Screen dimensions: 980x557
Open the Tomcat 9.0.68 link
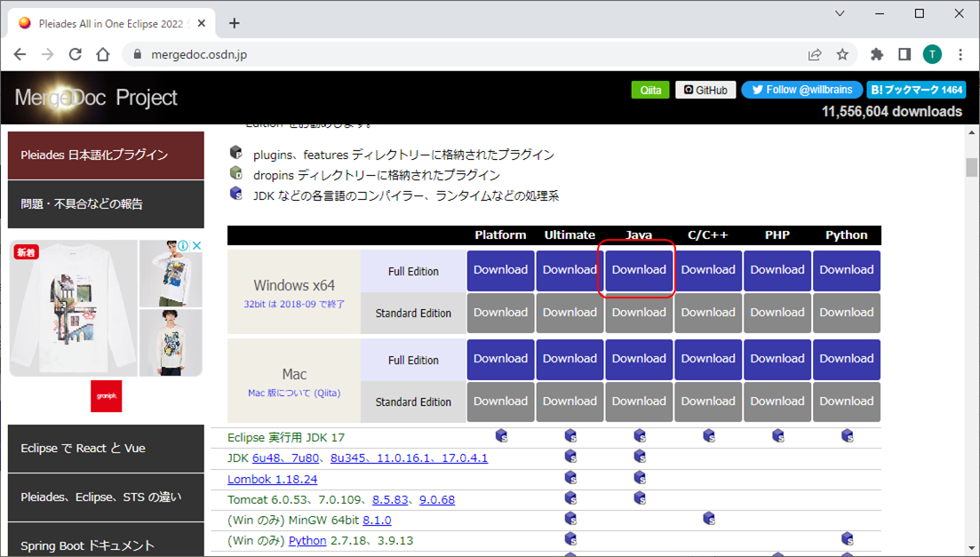(x=437, y=499)
